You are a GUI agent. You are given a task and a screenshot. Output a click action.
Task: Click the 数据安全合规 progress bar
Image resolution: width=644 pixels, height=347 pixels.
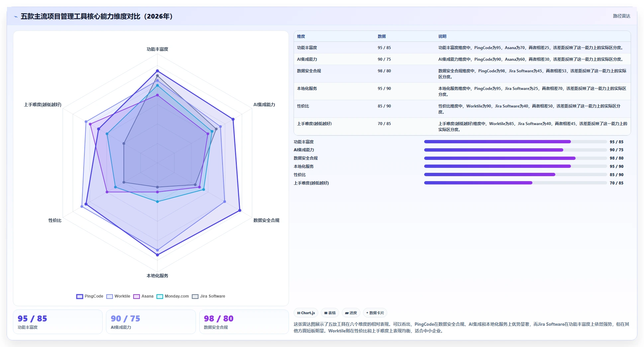coord(515,158)
